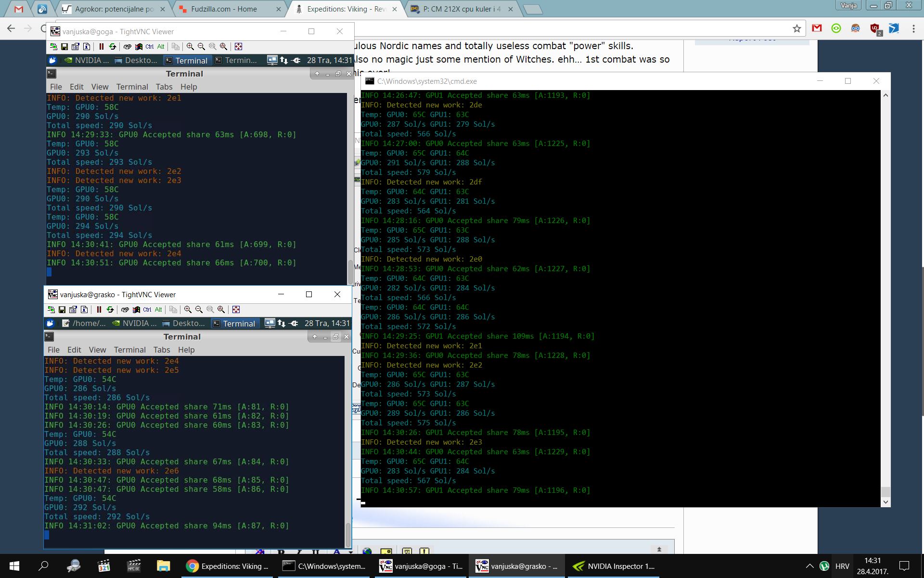The width and height of the screenshot is (924, 578).
Task: Bookmark page with Chrome star icon
Action: click(797, 28)
